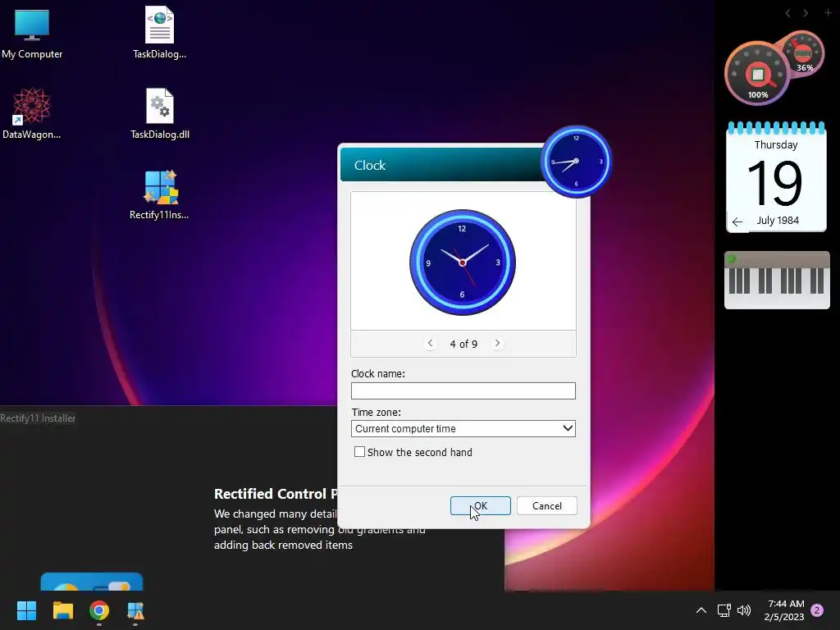This screenshot has width=840, height=630.
Task: Open the volume control in tray
Action: tap(744, 610)
